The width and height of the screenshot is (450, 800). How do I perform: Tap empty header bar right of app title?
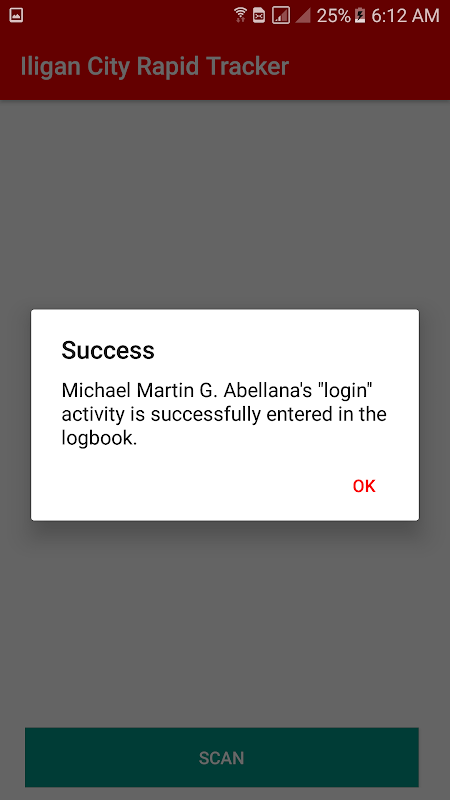click(367, 67)
